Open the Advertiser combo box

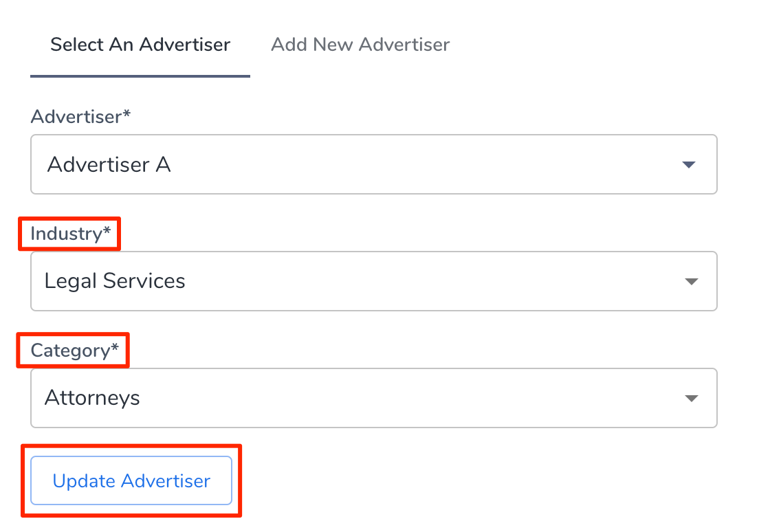pos(374,164)
